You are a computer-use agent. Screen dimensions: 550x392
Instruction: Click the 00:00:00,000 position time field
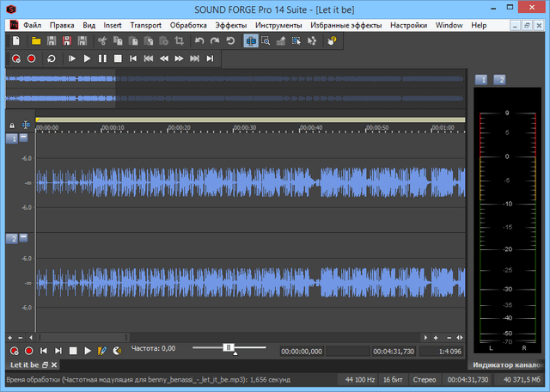click(302, 351)
